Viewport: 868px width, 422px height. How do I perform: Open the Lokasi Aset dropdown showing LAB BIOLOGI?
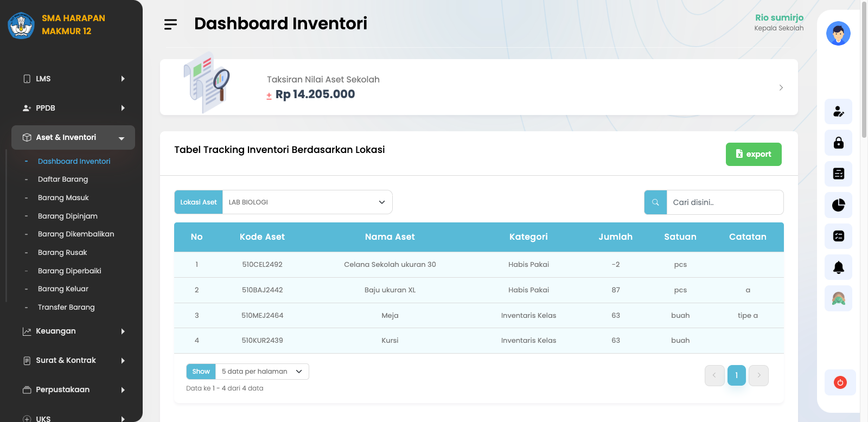coord(307,202)
